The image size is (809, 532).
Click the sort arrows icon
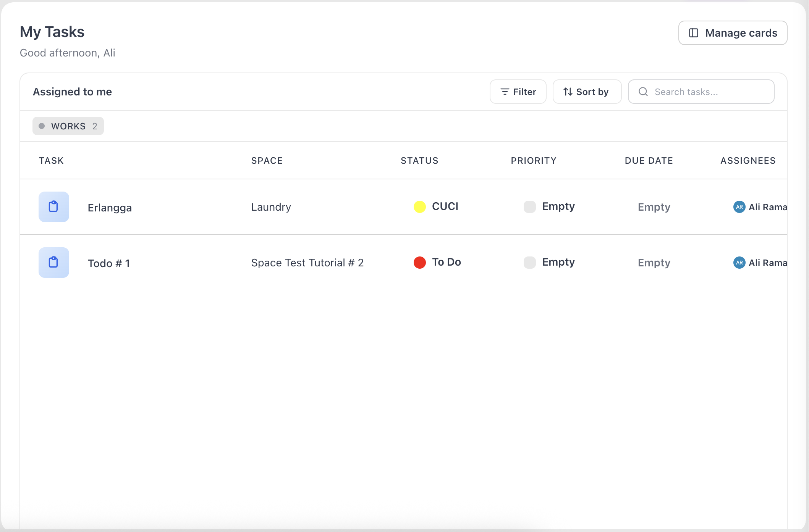click(568, 92)
